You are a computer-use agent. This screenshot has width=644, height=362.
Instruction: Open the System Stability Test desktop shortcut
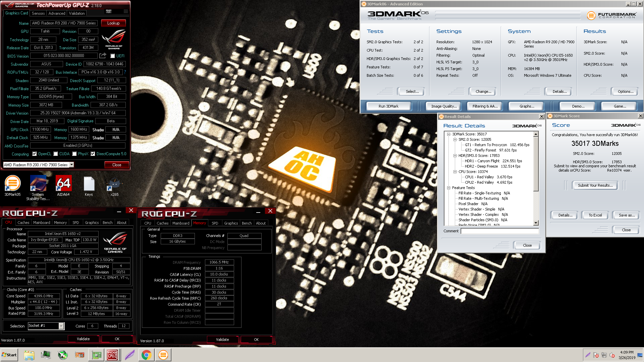pos(38,188)
